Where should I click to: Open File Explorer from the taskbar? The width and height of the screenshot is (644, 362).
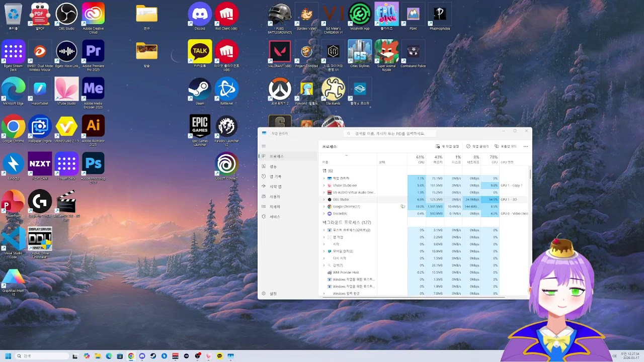coord(98,356)
